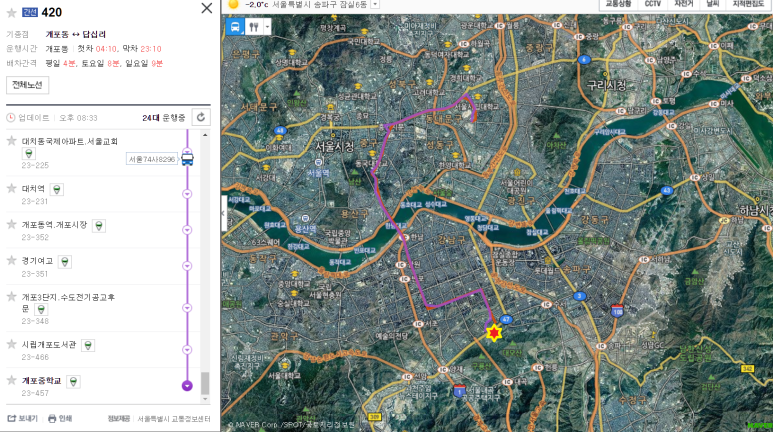Select the 경기여고 timeline node

click(x=187, y=266)
